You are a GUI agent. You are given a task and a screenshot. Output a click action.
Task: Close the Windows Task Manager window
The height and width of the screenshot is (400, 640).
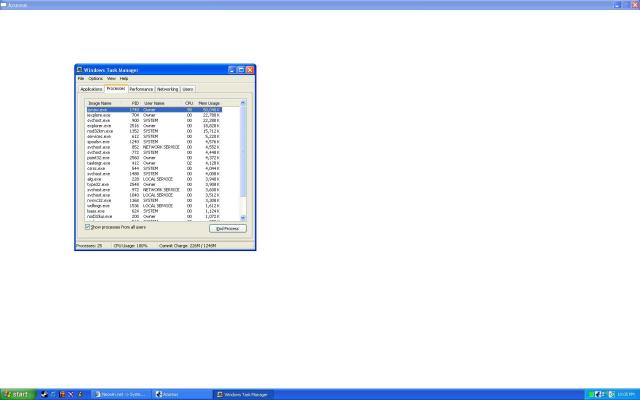click(x=250, y=70)
